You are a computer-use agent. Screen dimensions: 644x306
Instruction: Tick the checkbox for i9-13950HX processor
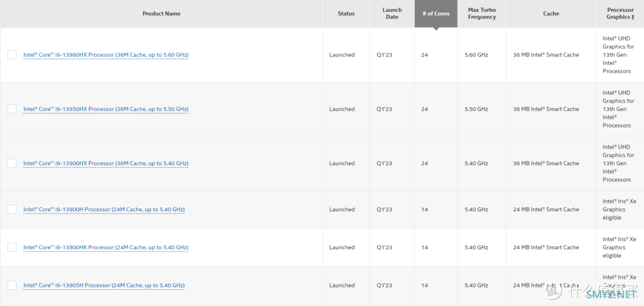pyautogui.click(x=12, y=109)
